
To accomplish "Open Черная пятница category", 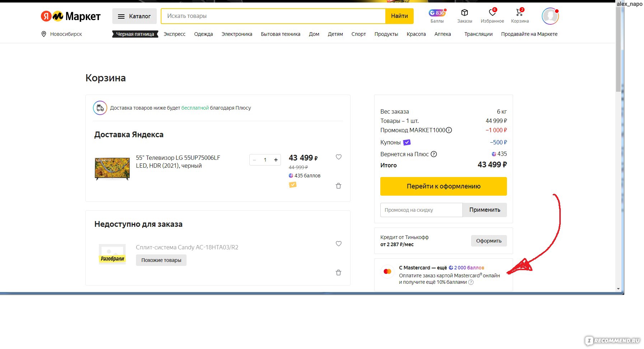I will [x=135, y=34].
